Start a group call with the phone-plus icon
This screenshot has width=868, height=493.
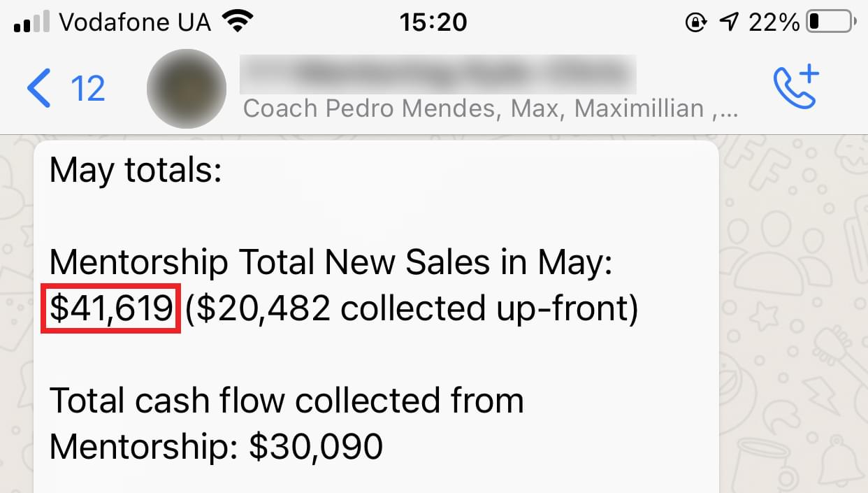coord(796,87)
